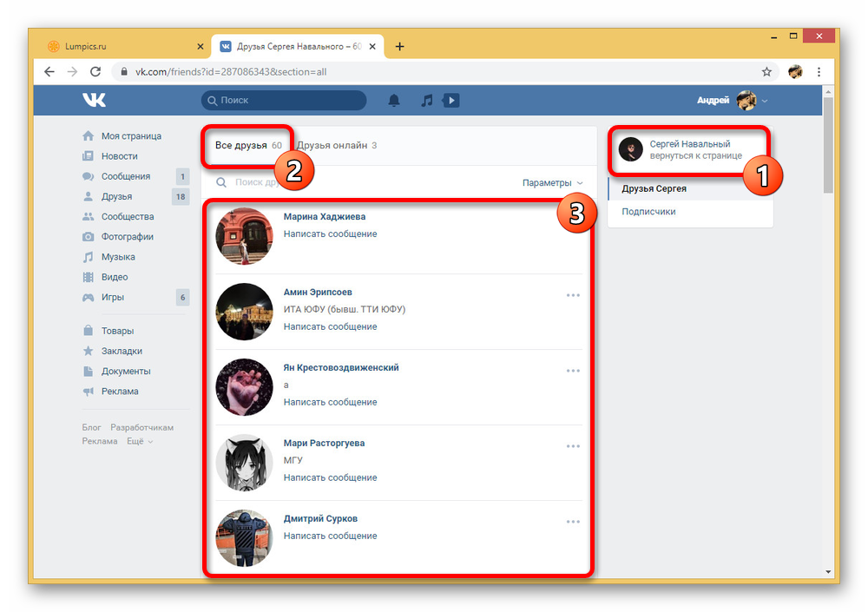Open Блог footer link
The height and width of the screenshot is (612, 868).
[91, 428]
